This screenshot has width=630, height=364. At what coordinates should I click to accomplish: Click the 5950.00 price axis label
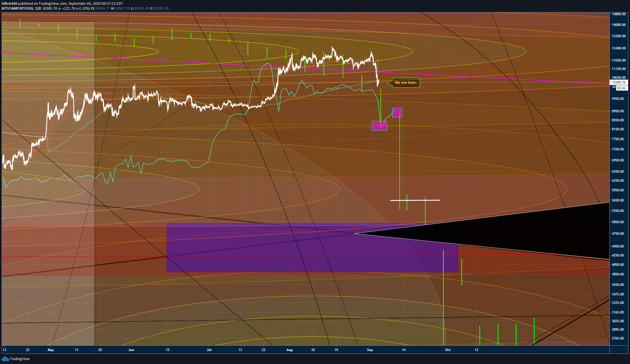coord(618,190)
